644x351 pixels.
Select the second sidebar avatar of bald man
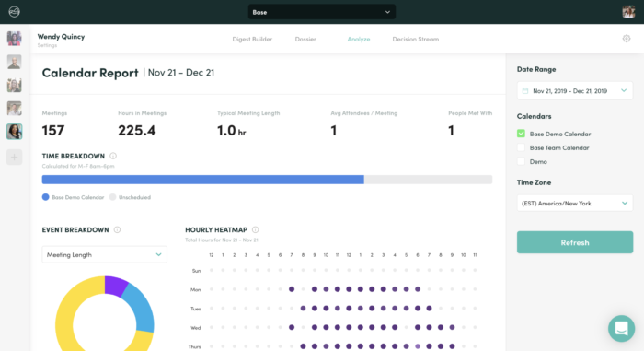(15, 62)
